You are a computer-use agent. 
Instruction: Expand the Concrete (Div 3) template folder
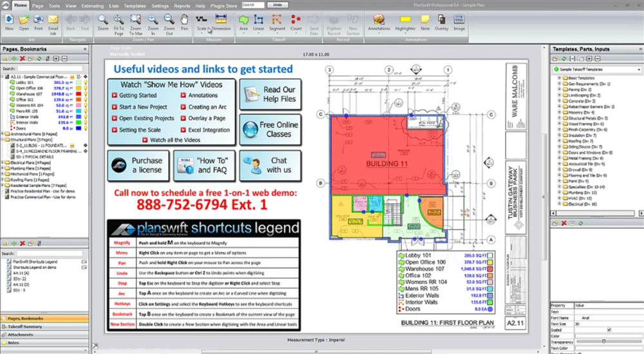(558, 101)
